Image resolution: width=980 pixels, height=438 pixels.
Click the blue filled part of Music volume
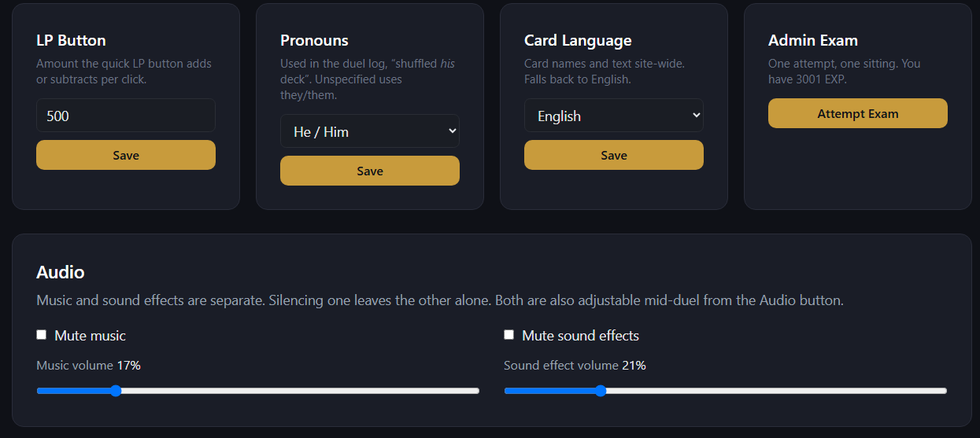(x=73, y=391)
